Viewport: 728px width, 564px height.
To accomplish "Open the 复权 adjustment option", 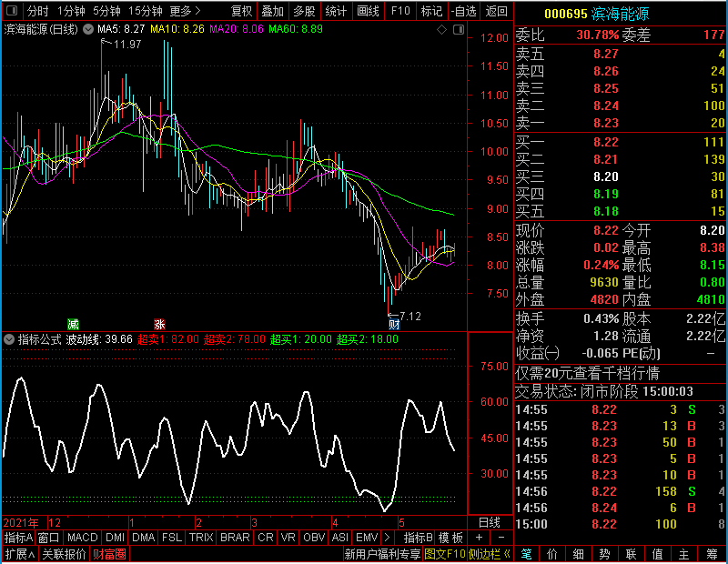I will [241, 11].
